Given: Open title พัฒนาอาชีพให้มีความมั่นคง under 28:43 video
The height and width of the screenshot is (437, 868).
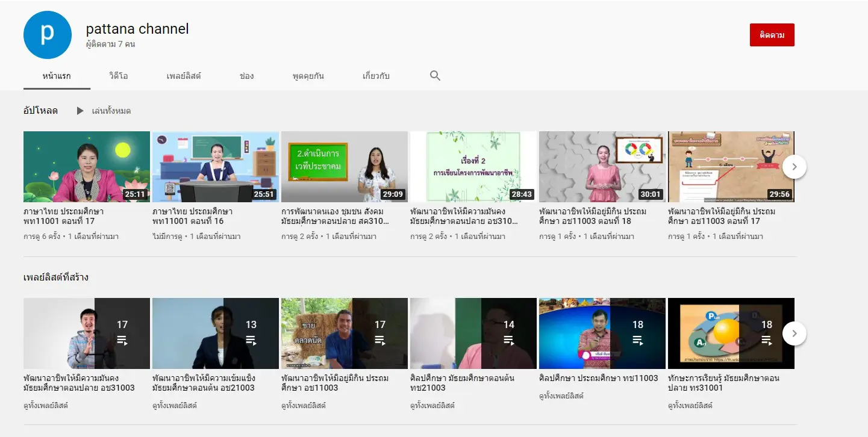Looking at the screenshot, I should point(464,217).
